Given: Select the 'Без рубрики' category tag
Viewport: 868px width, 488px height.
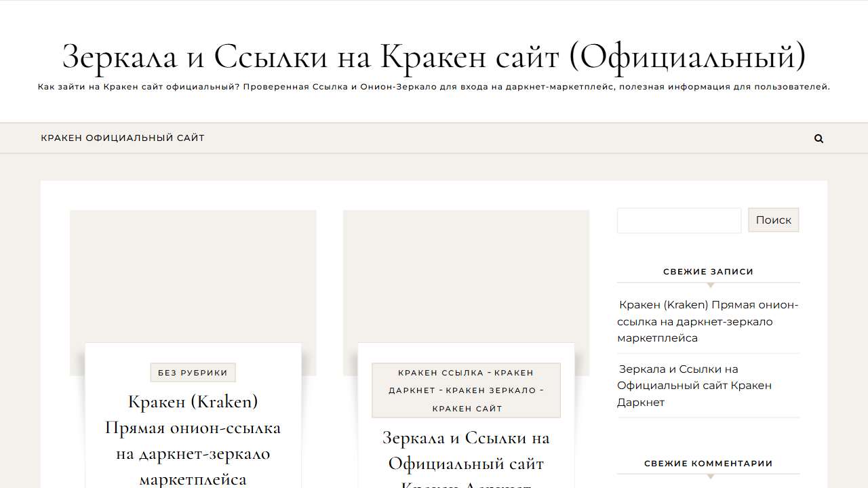Looking at the screenshot, I should pos(193,373).
